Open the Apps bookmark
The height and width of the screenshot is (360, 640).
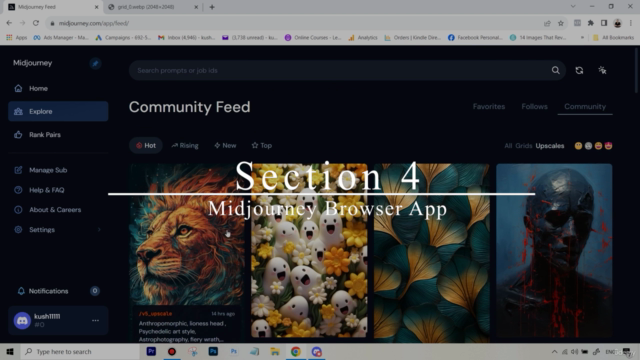[17, 38]
